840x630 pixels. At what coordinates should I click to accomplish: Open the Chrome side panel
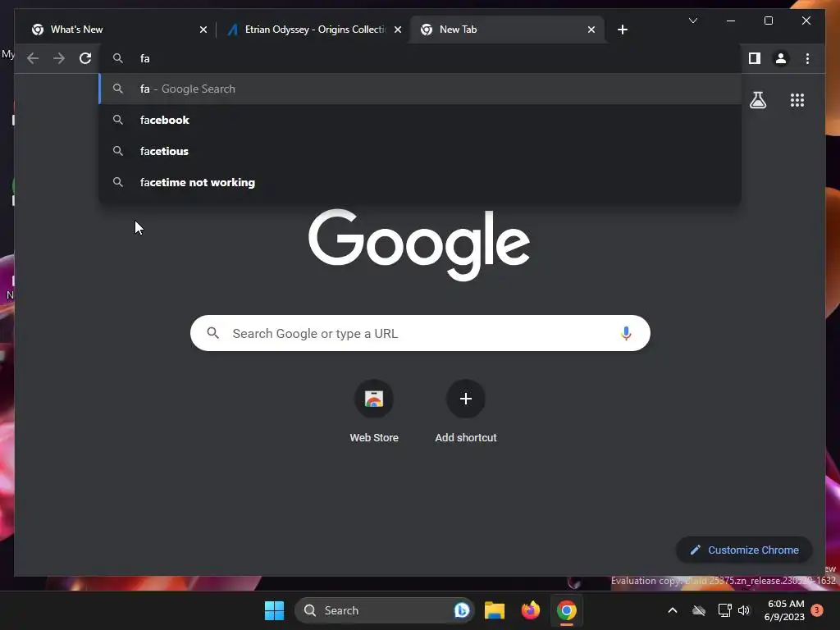(755, 58)
